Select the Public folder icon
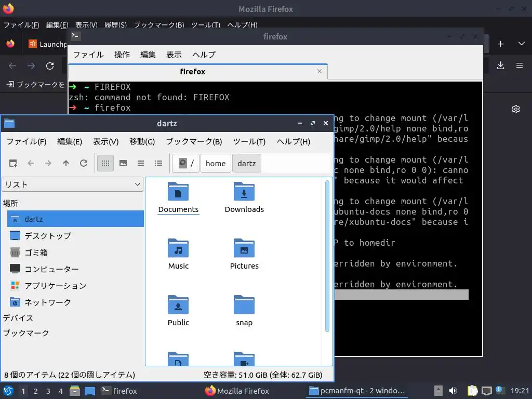The width and height of the screenshot is (532, 399). click(x=178, y=305)
